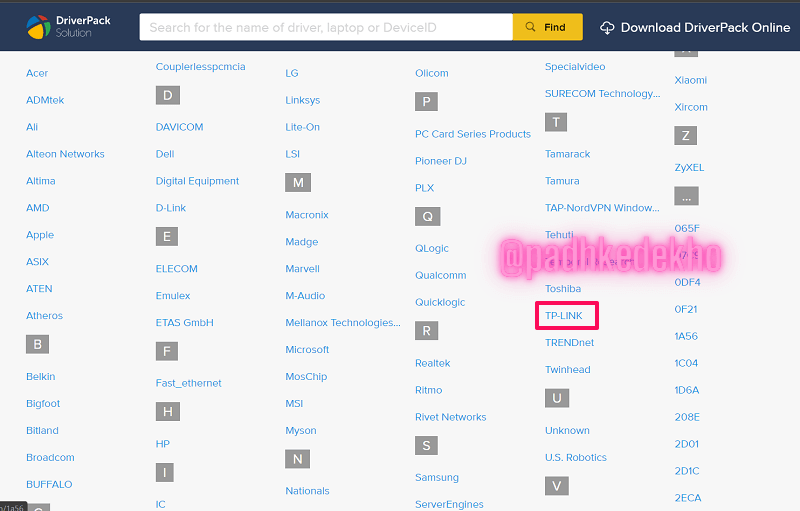This screenshot has width=800, height=511.
Task: Open ELECOM vendor link
Action: 177,269
